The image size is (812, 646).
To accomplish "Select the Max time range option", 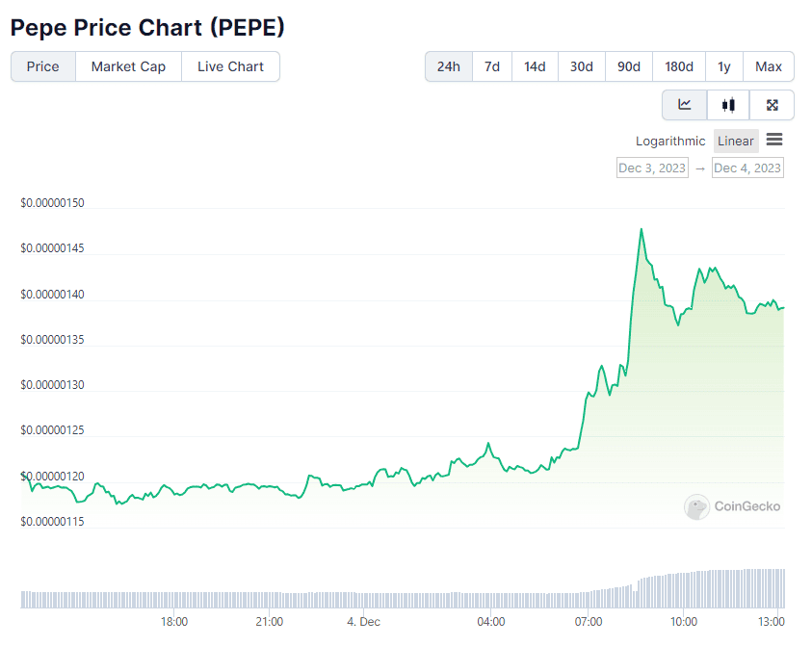I will (x=769, y=66).
